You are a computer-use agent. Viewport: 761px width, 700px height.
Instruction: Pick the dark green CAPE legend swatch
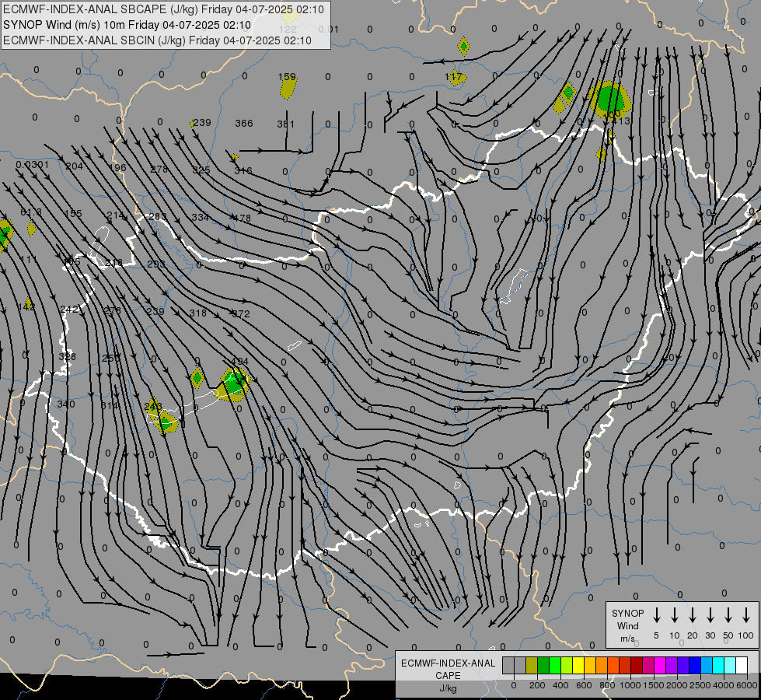coord(543,666)
